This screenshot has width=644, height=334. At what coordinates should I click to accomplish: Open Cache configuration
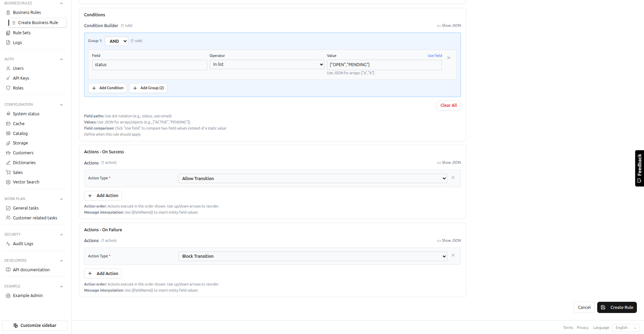(18, 123)
